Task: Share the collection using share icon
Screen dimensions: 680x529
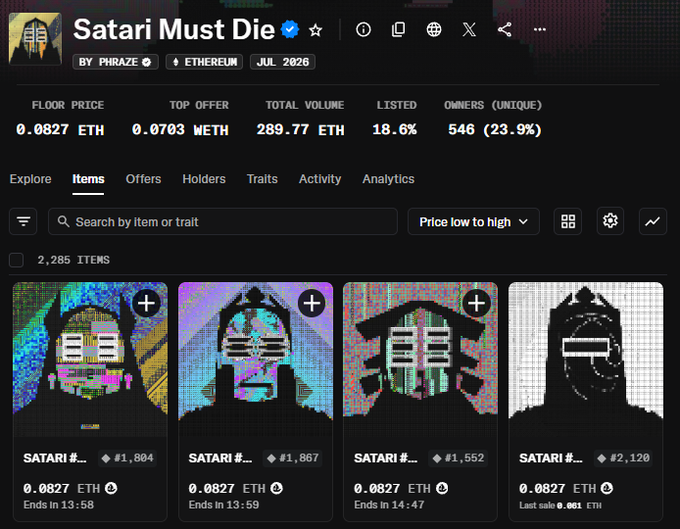Action: (504, 29)
